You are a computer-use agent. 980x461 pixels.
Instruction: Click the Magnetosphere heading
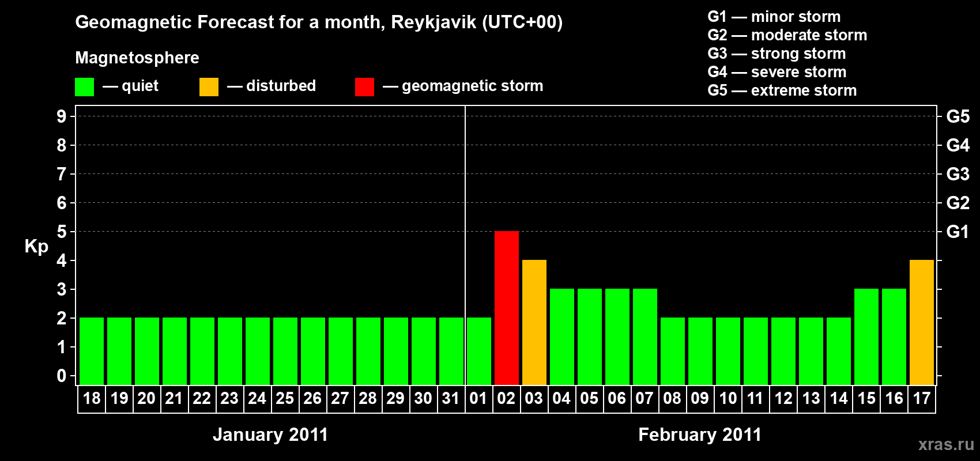coord(137,58)
